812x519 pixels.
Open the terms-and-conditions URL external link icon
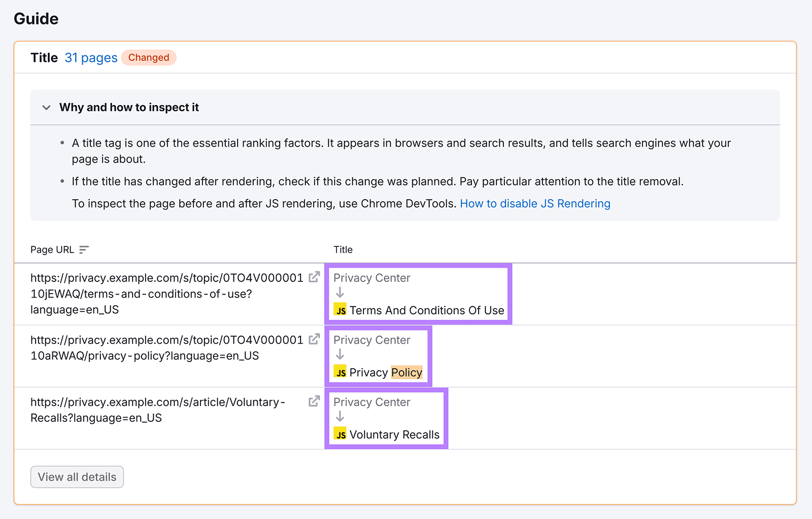click(x=315, y=277)
